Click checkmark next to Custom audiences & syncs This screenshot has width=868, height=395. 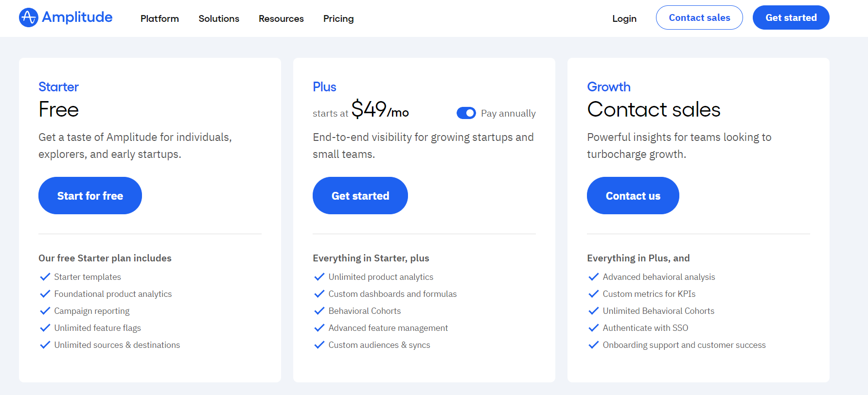pyautogui.click(x=319, y=345)
